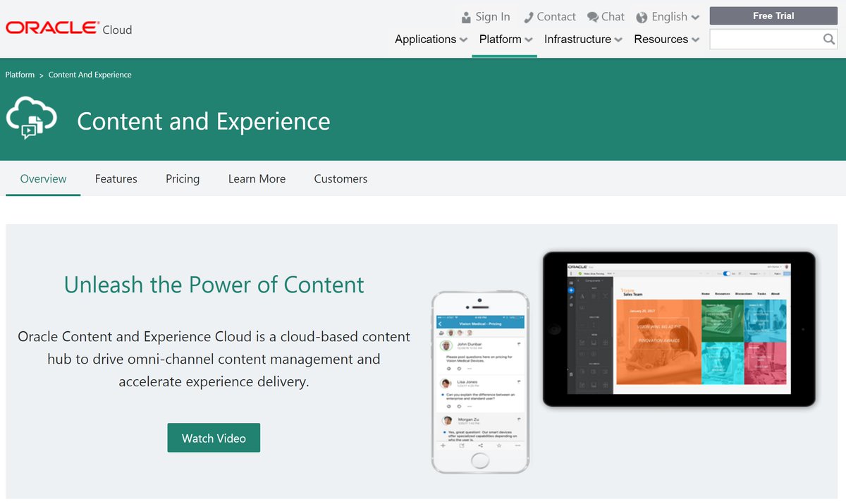Click the Free Trial button
The width and height of the screenshot is (846, 504).
[773, 16]
